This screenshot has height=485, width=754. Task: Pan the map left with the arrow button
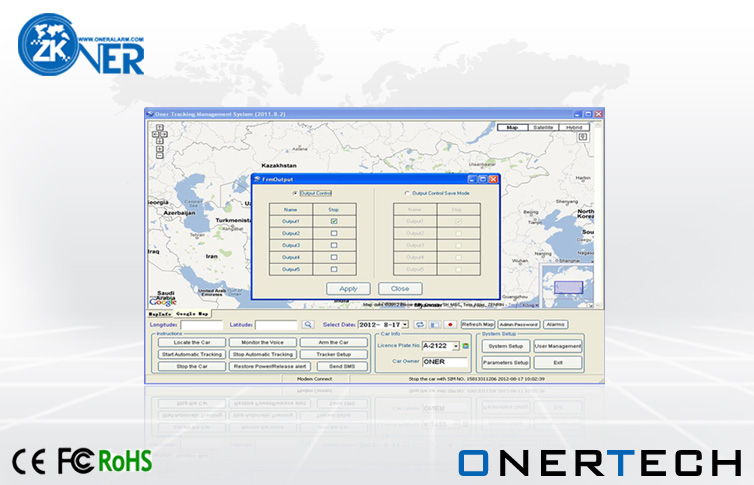[x=156, y=135]
